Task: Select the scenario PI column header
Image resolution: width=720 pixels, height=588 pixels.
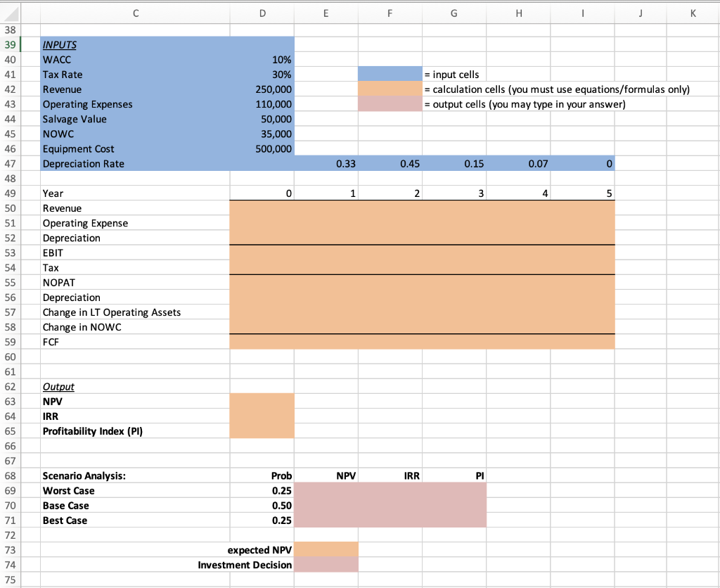Action: pyautogui.click(x=454, y=476)
